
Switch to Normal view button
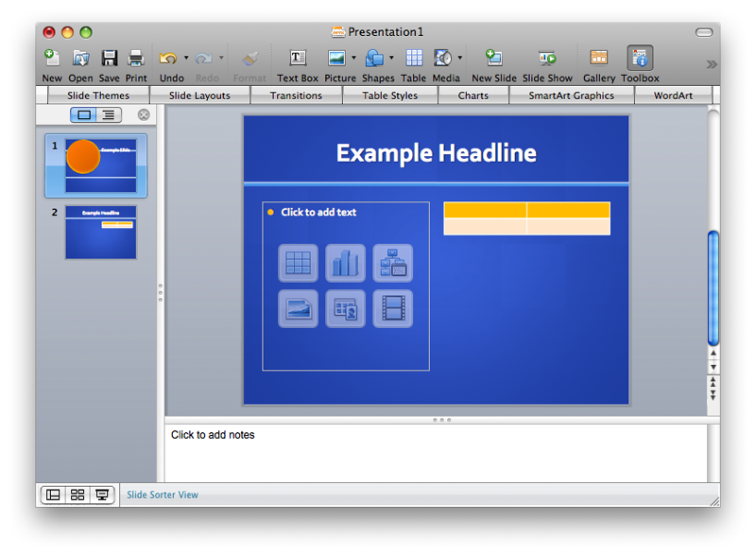point(53,495)
